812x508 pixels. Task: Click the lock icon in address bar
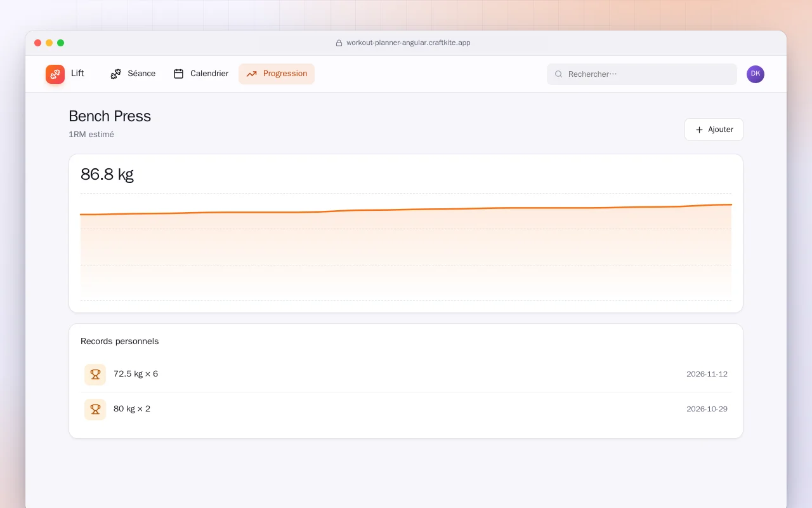(x=339, y=43)
